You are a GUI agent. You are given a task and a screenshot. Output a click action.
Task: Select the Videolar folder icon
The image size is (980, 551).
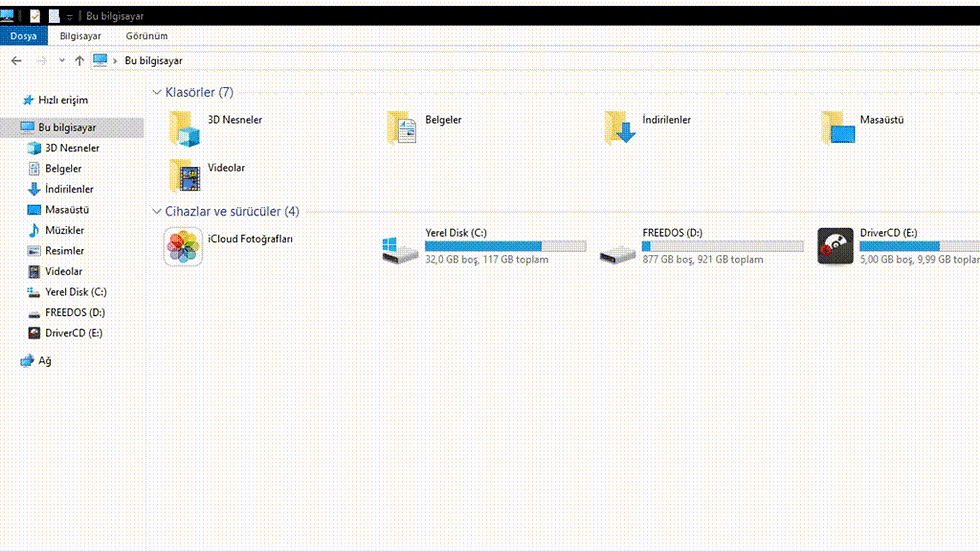pyautogui.click(x=184, y=176)
